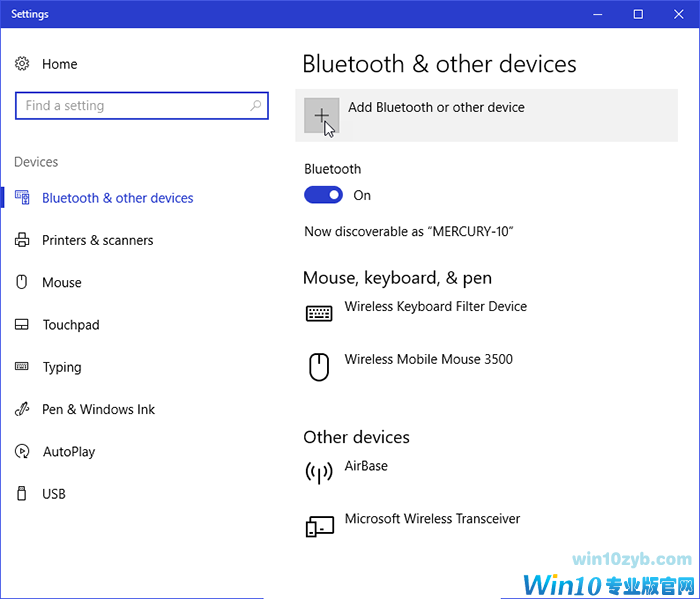The width and height of the screenshot is (700, 599).
Task: Click Add Bluetooth or other device label
Action: coord(436,107)
